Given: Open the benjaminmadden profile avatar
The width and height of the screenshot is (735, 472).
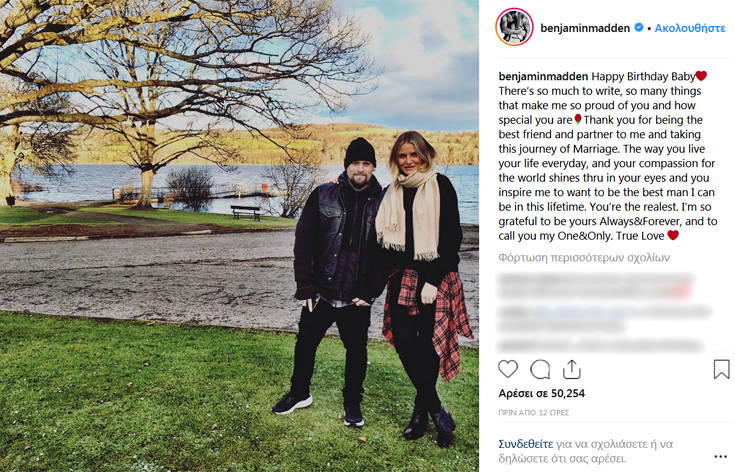Looking at the screenshot, I should pos(515,27).
